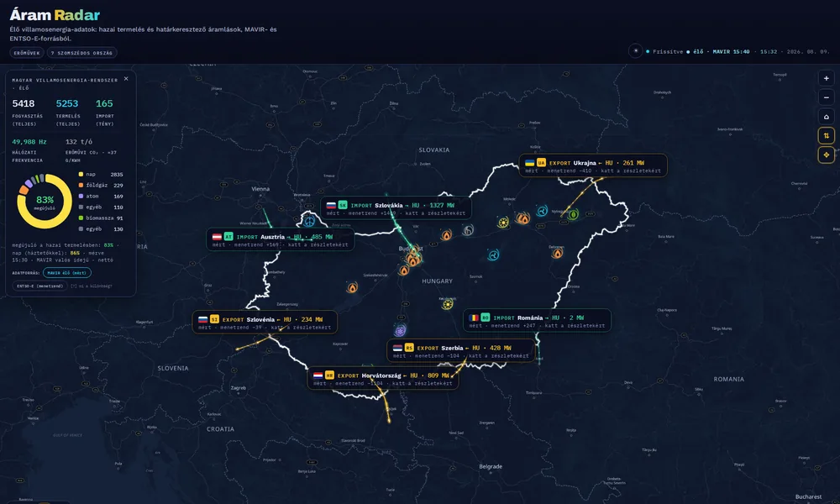Viewport: 840px width, 504px height.
Task: Toggle cross-border flow arrows button
Action: [x=826, y=135]
